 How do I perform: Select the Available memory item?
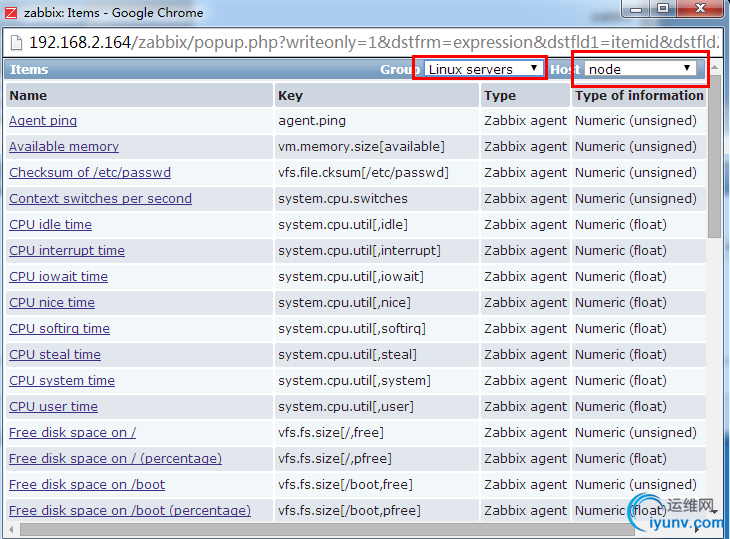tap(64, 147)
